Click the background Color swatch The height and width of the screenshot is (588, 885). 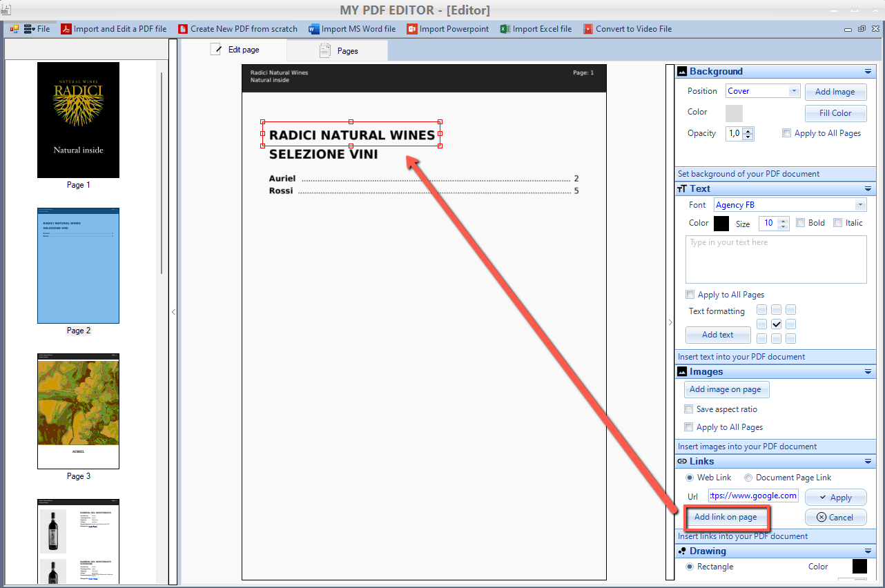734,113
